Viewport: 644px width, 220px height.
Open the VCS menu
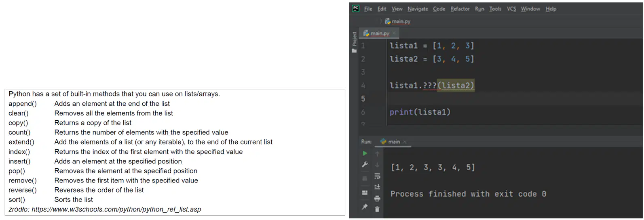(x=511, y=9)
